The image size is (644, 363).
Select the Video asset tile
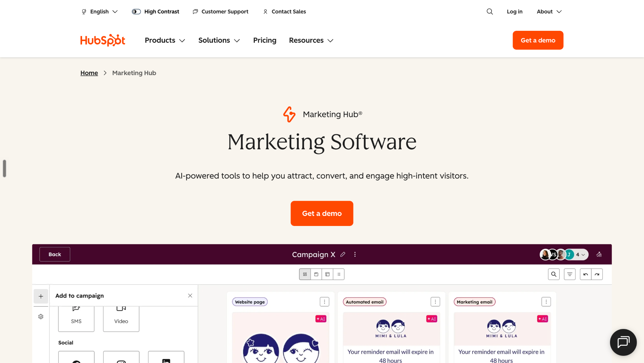point(121,319)
